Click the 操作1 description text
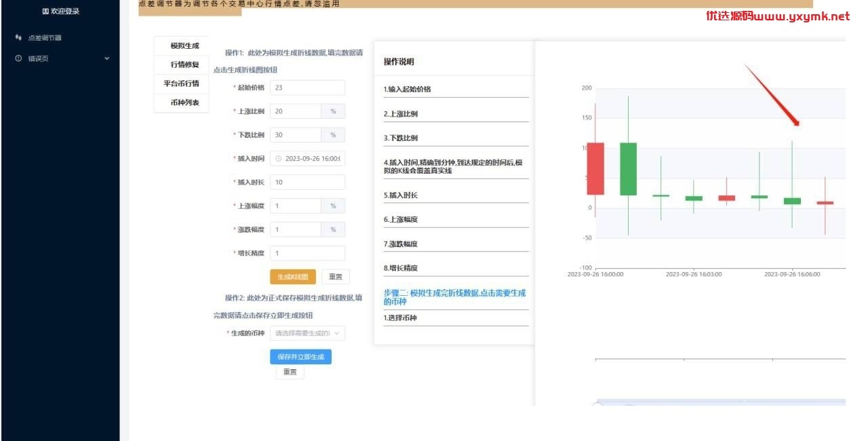 point(288,61)
